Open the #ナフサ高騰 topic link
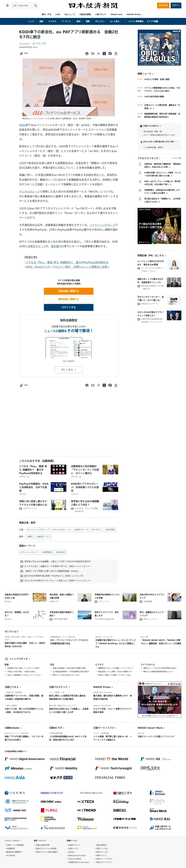Viewport: 186px width, 868px height. tap(153, 21)
